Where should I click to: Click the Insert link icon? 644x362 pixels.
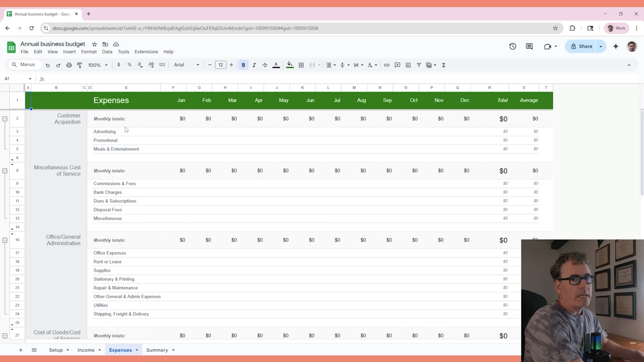[x=386, y=65]
